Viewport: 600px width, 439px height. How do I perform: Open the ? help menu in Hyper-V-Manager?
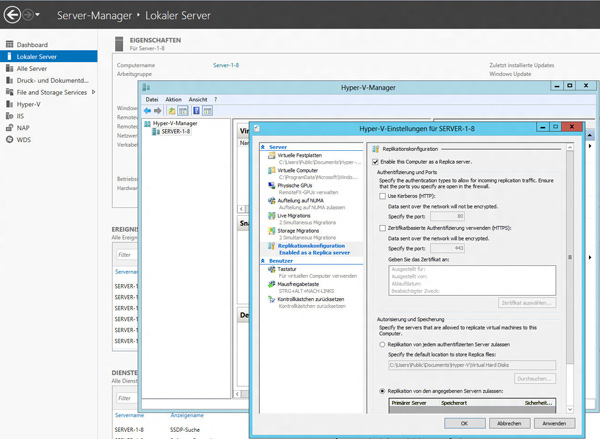[x=215, y=99]
